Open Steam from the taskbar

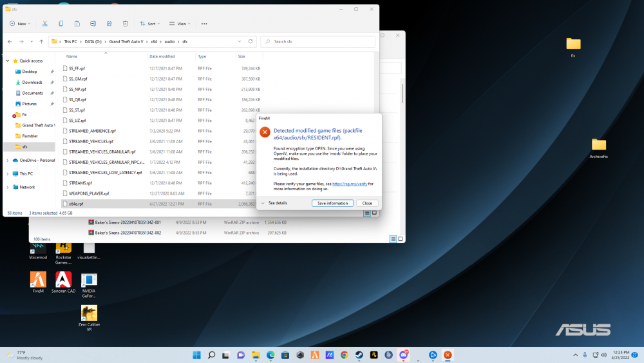(360, 355)
